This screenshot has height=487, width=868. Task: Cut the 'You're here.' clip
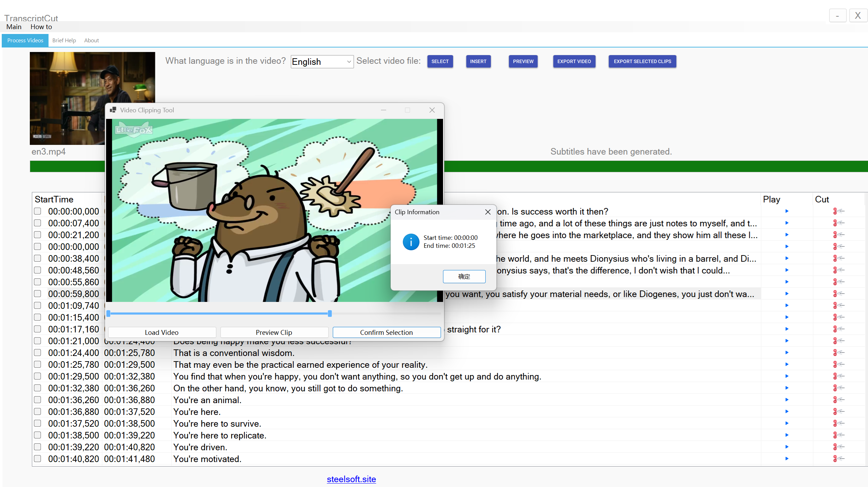tap(839, 411)
